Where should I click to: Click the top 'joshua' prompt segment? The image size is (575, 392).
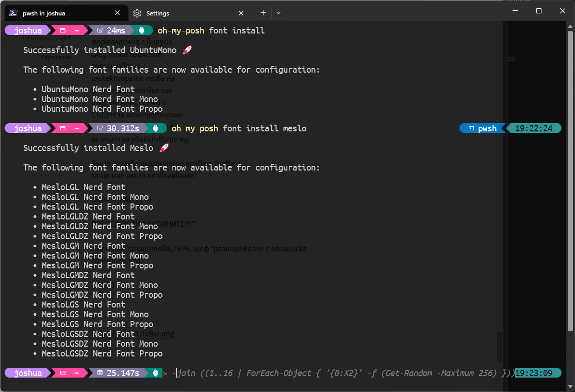[27, 30]
